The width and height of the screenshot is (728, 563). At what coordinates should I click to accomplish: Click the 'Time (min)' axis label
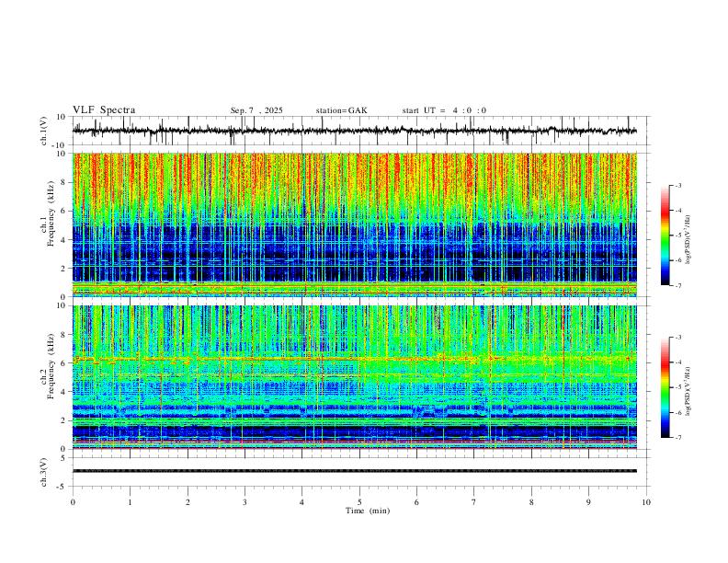(368, 511)
